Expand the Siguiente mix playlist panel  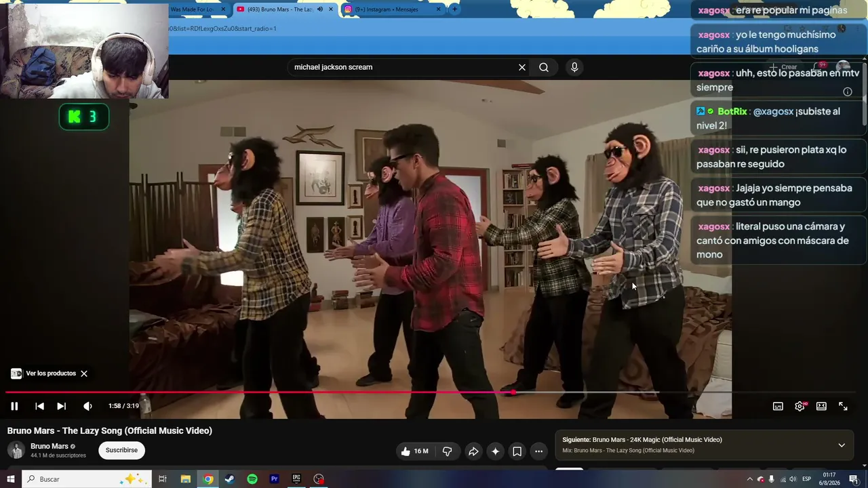842,445
